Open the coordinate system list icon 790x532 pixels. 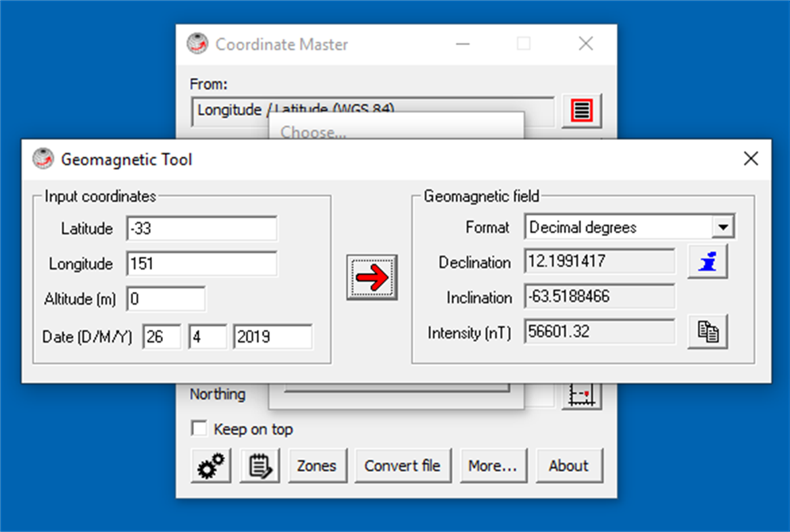point(581,110)
